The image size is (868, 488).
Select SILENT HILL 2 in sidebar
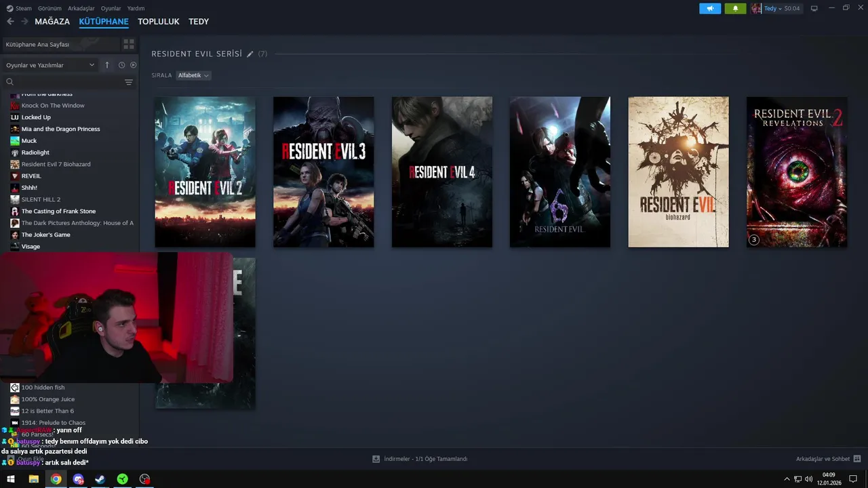[41, 199]
